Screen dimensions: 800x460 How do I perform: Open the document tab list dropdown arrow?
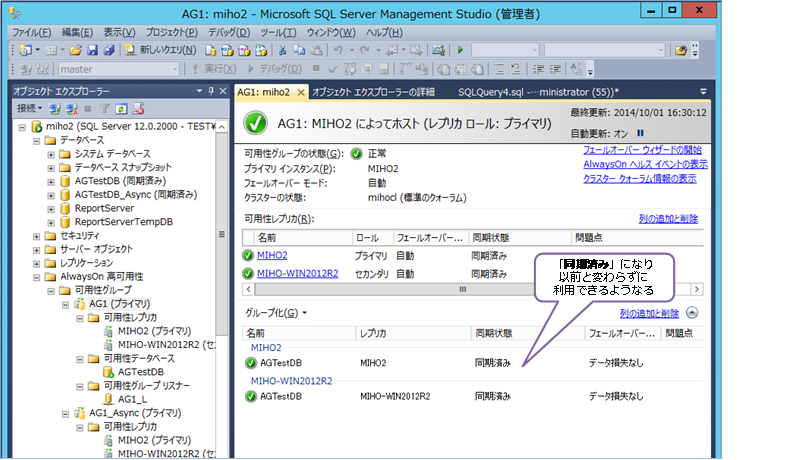703,92
